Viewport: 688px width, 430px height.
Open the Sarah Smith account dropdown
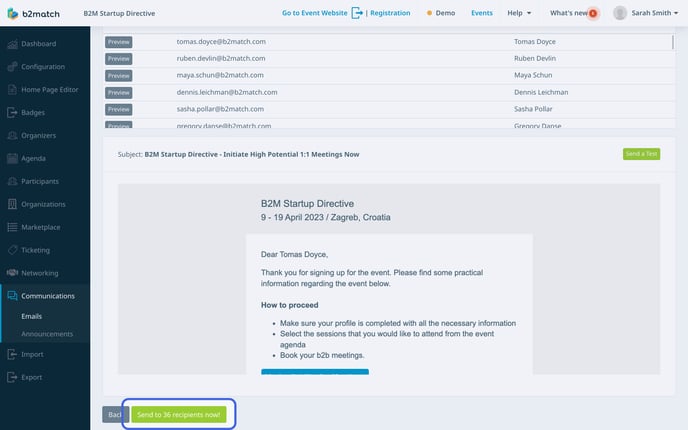[x=645, y=13]
